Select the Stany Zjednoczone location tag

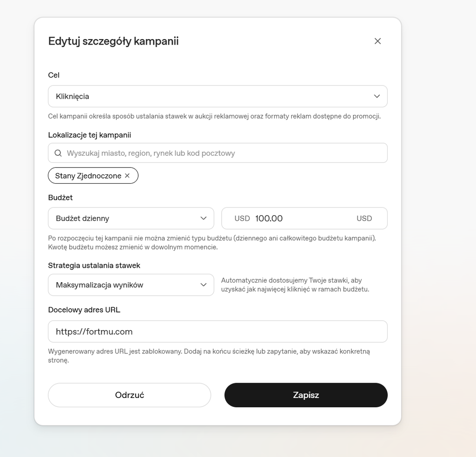93,176
